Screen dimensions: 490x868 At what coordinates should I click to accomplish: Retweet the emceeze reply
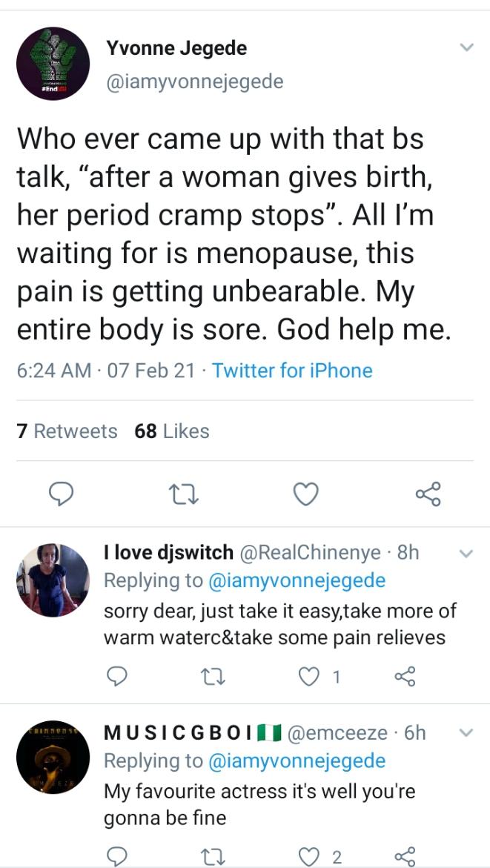click(x=211, y=857)
